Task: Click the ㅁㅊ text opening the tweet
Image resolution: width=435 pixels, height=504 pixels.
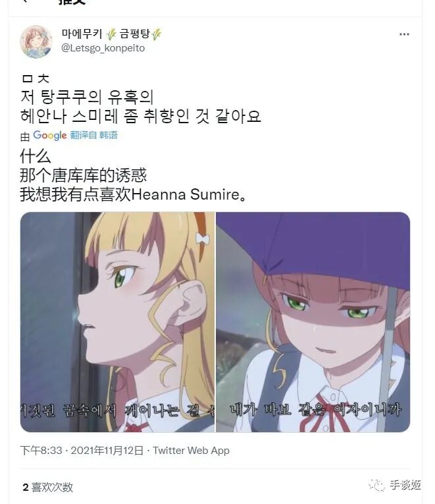Action: (x=36, y=78)
